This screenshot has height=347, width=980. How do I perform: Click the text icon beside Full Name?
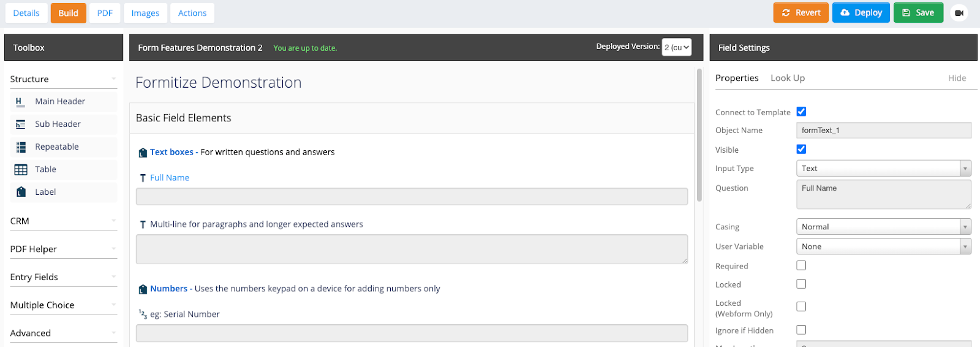(143, 178)
